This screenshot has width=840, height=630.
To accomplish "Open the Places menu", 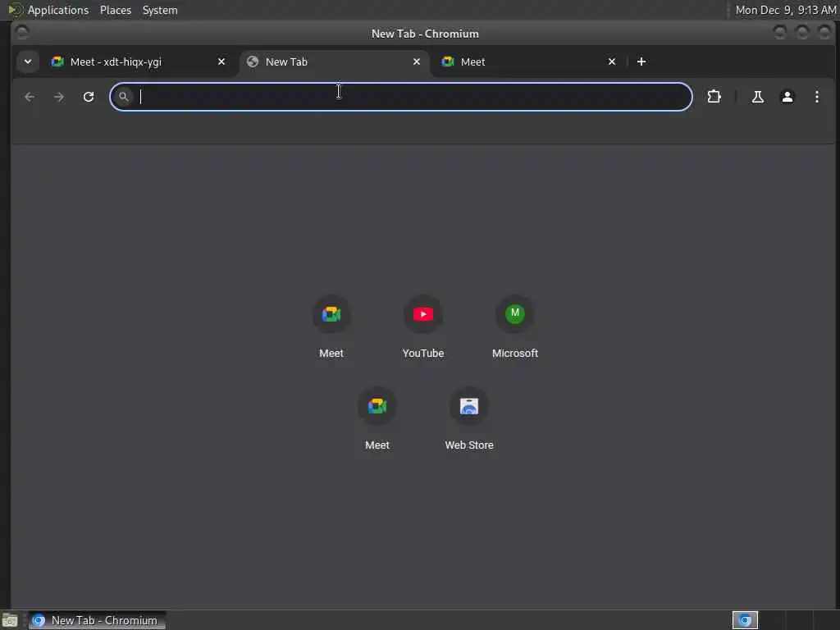I will click(x=116, y=10).
